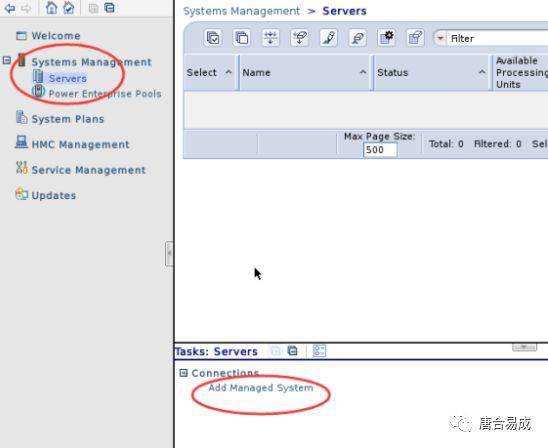Click the Clear All Filters icon
This screenshot has width=548, height=448.
coord(358,38)
